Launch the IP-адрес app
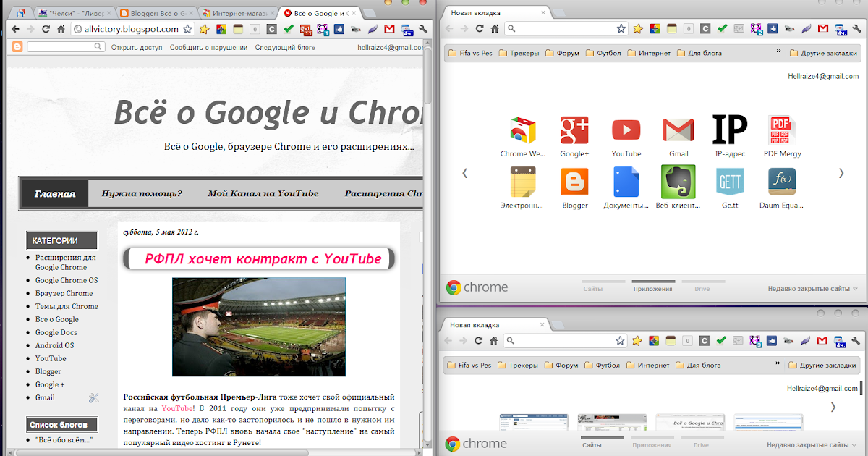The width and height of the screenshot is (868, 456). click(x=730, y=130)
